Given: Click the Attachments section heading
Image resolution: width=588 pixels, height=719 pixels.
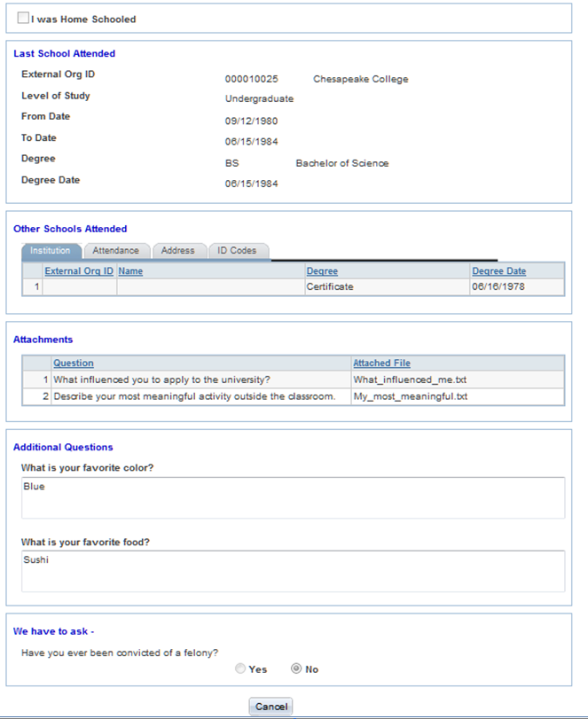Looking at the screenshot, I should (43, 340).
